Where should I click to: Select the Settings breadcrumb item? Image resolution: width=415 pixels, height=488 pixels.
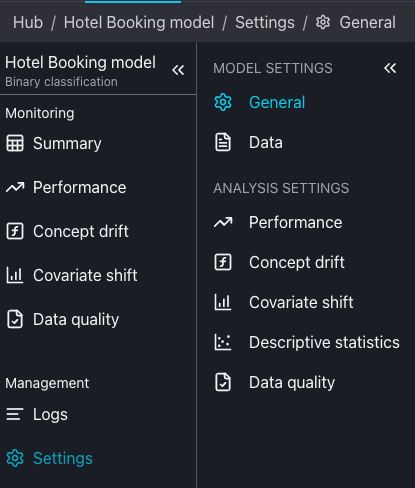point(265,23)
